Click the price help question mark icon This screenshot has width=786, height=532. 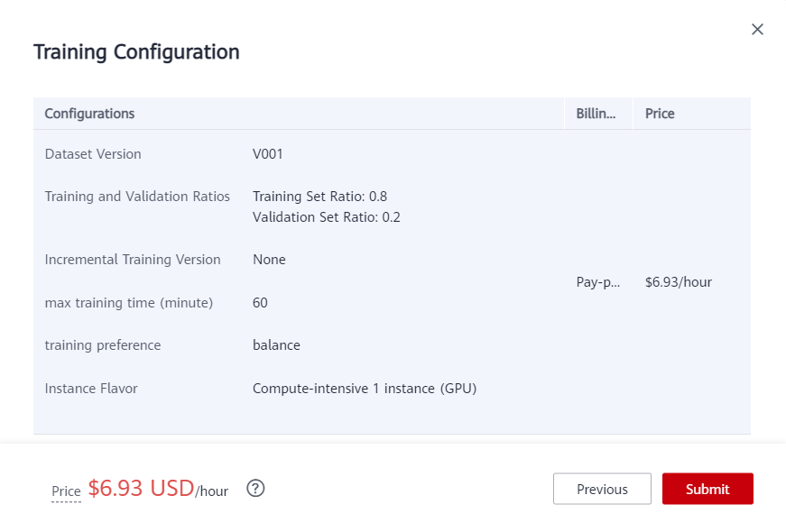coord(255,489)
